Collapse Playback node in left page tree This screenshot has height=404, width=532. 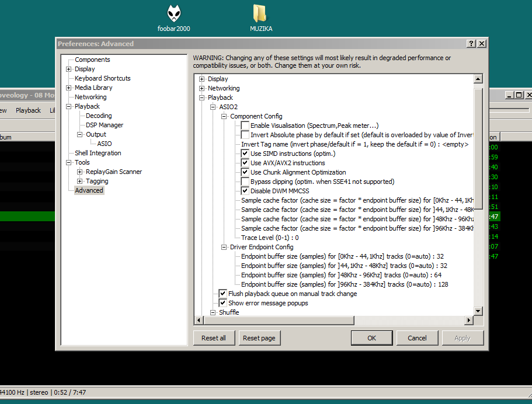(x=68, y=106)
